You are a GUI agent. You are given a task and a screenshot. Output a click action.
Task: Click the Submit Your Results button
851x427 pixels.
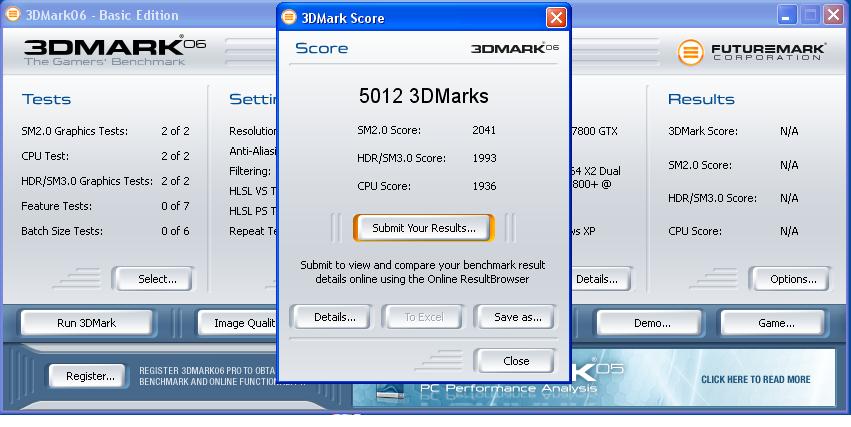(x=423, y=228)
